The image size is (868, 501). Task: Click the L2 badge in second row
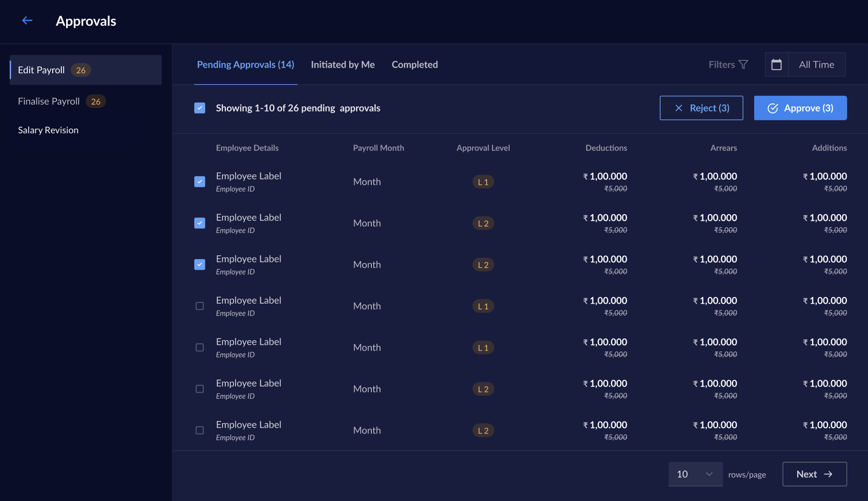click(x=483, y=223)
